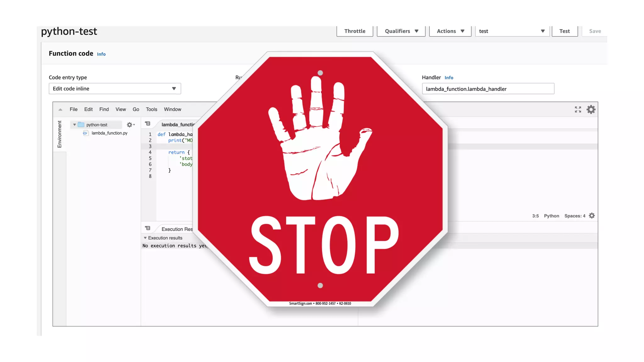
Task: Collapse menu bar with up arrow icon
Action: coord(60,110)
